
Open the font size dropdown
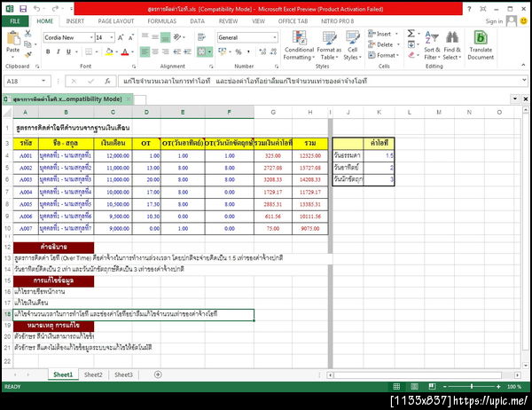coord(112,37)
